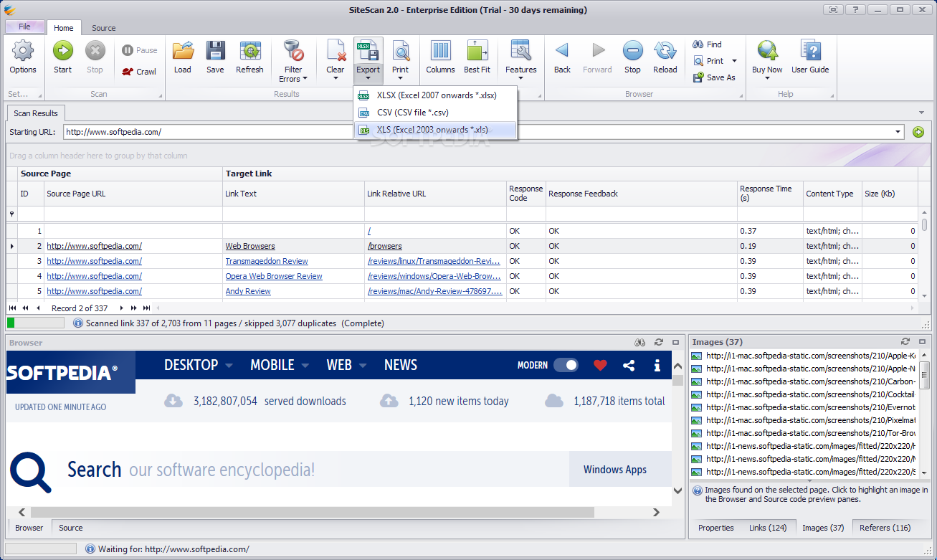The width and height of the screenshot is (937, 560).
Task: Start the scan with green arrow
Action: (62, 57)
